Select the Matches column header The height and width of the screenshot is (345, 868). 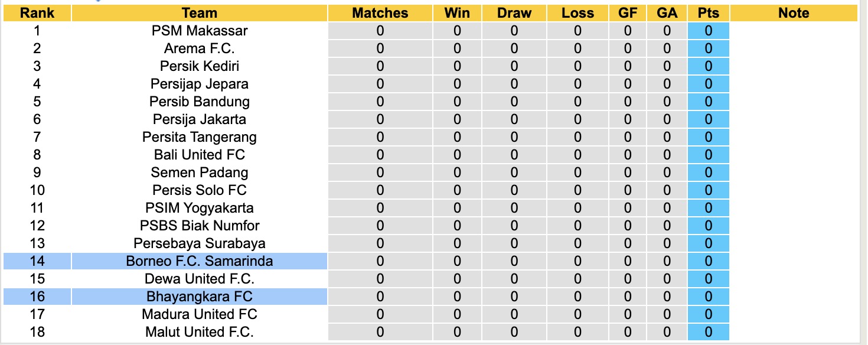380,13
